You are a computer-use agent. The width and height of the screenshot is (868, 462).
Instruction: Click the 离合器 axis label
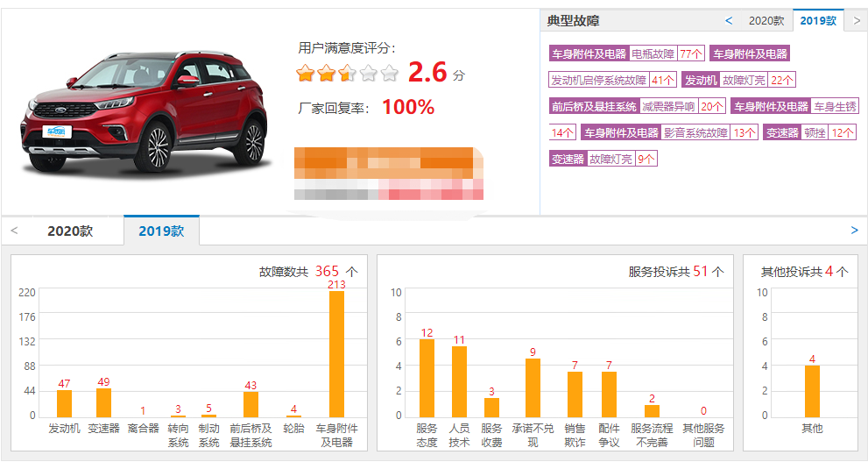pyautogui.click(x=143, y=428)
